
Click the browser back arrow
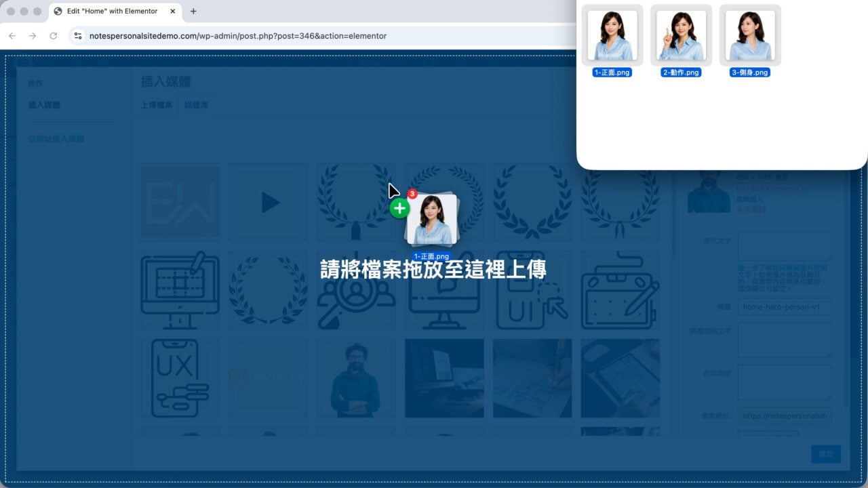click(x=12, y=36)
